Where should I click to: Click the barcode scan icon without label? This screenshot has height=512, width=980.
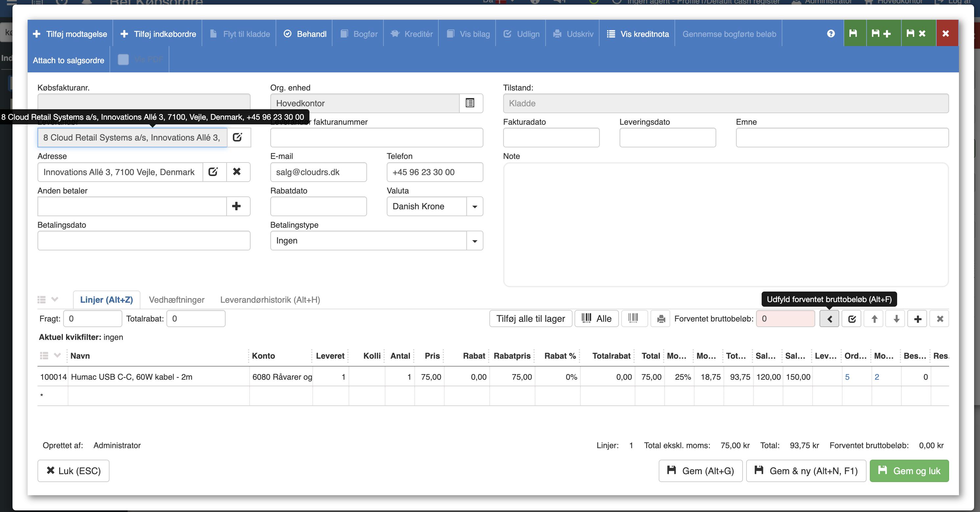coord(633,318)
